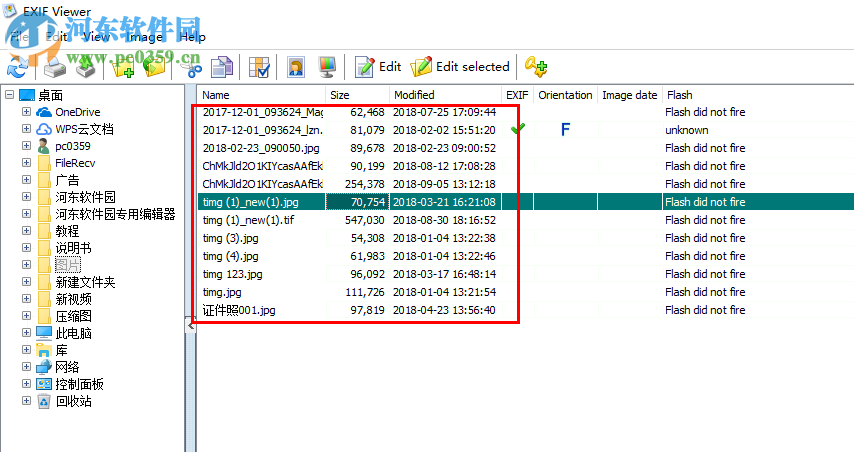
Task: Select the 新建文件夹 folder
Action: [85, 282]
